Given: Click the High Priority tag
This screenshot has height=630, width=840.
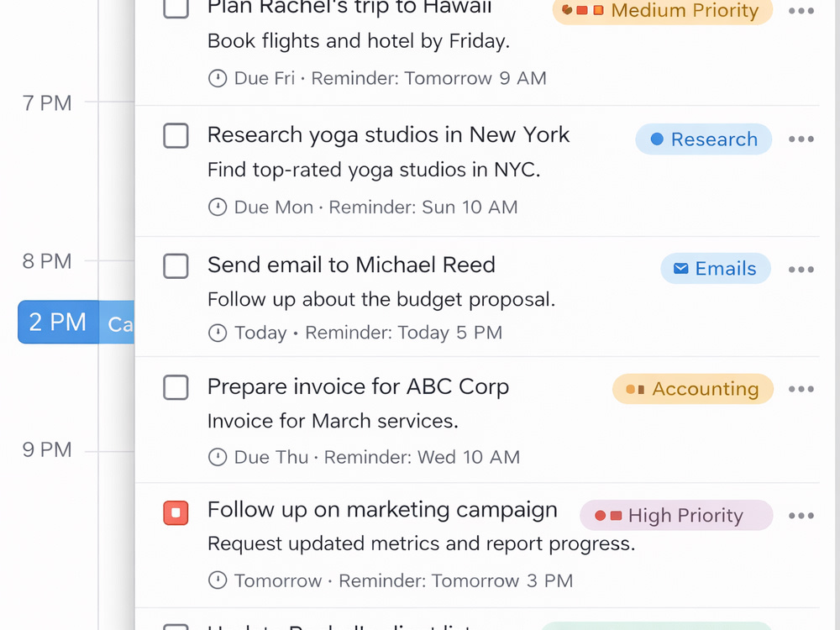Looking at the screenshot, I should click(x=676, y=516).
